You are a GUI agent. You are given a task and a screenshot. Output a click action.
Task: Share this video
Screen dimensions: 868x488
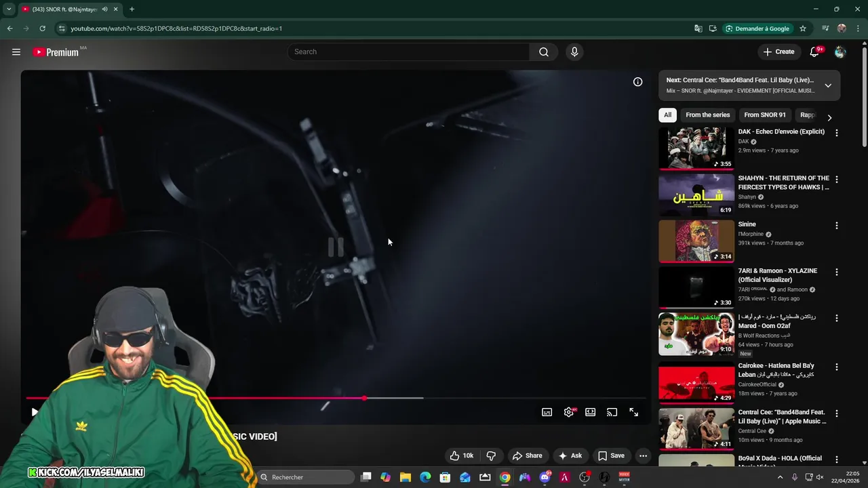(x=527, y=455)
